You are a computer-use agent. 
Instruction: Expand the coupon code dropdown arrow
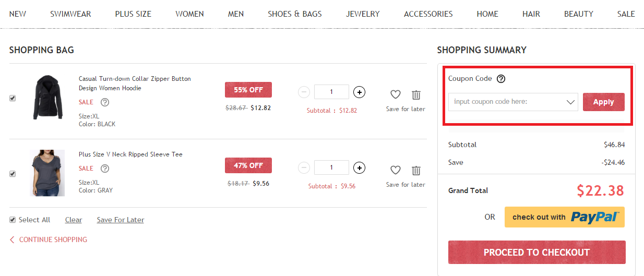coord(570,102)
